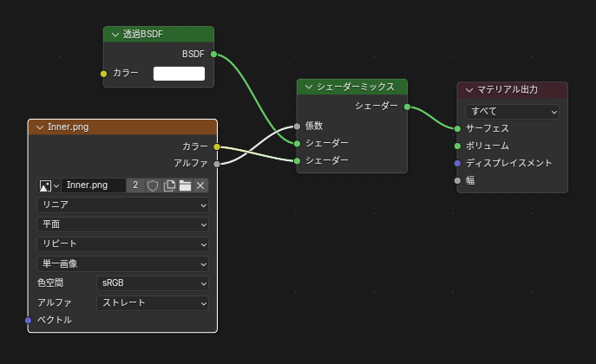596x364 pixels.
Task: Open the sRGB color space dropdown
Action: point(153,283)
